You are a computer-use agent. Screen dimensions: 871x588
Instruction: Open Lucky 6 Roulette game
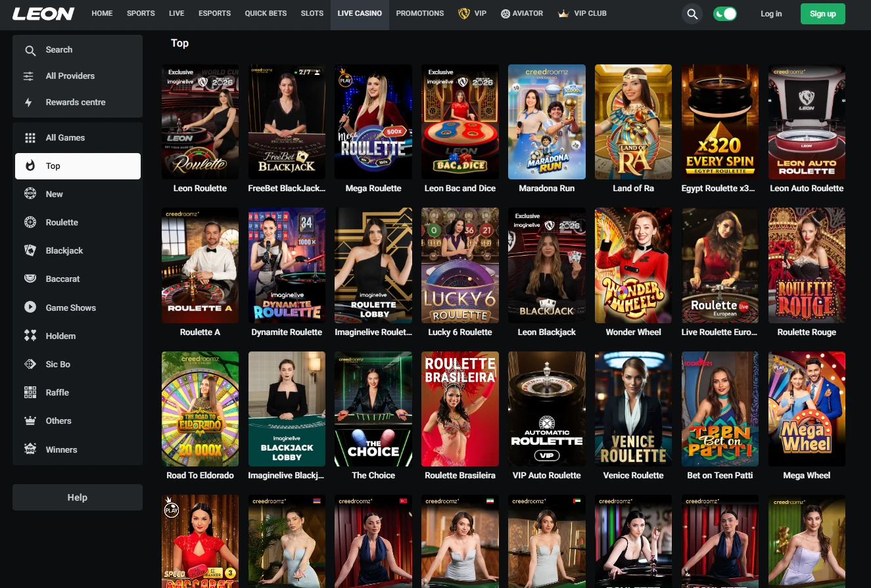(x=460, y=265)
